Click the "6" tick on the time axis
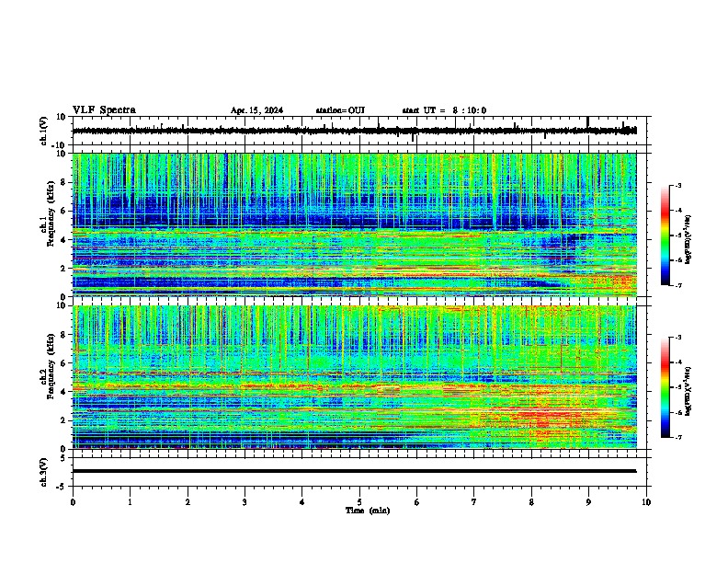The width and height of the screenshot is (728, 563). tap(417, 502)
